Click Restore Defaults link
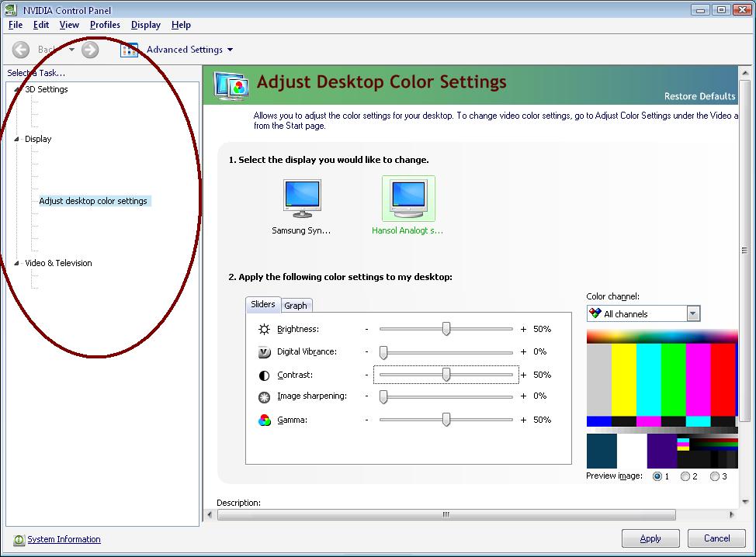This screenshot has width=756, height=557. click(x=699, y=96)
